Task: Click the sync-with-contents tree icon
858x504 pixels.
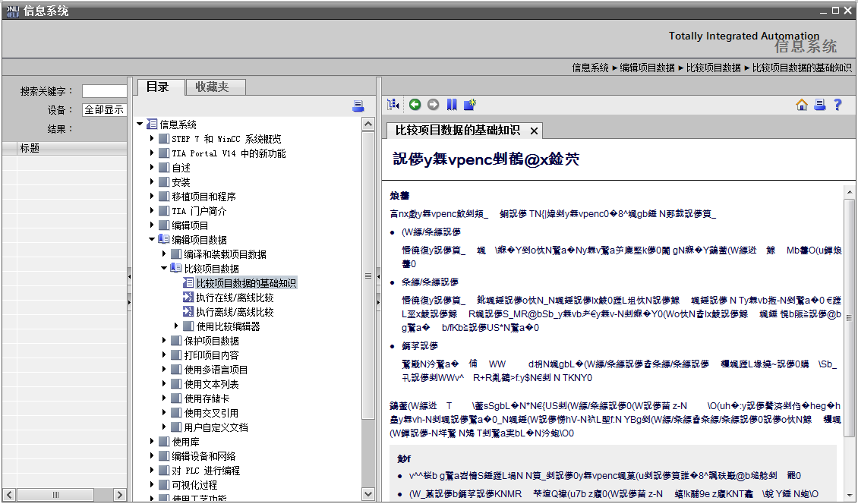Action: click(x=393, y=105)
